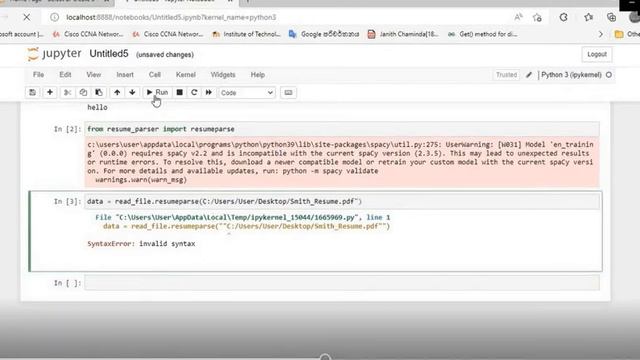This screenshot has height=360, width=640.
Task: Restart kernel and run all cells icon
Action: 209,93
